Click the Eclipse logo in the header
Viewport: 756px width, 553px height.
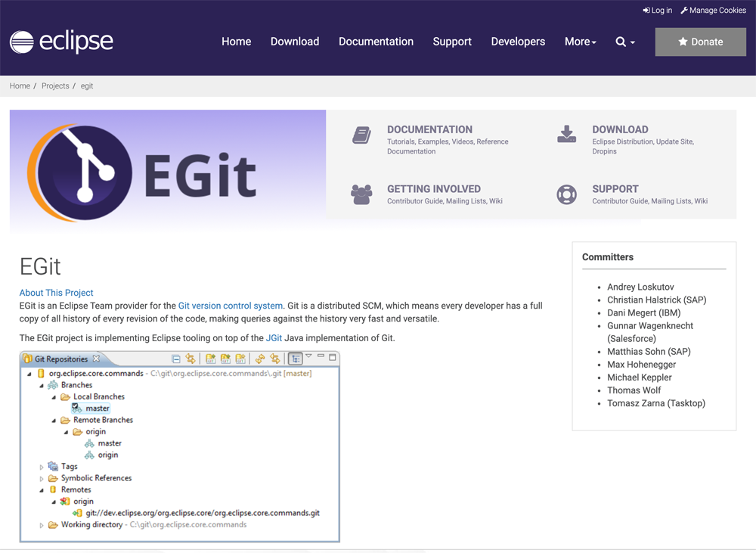tap(61, 42)
